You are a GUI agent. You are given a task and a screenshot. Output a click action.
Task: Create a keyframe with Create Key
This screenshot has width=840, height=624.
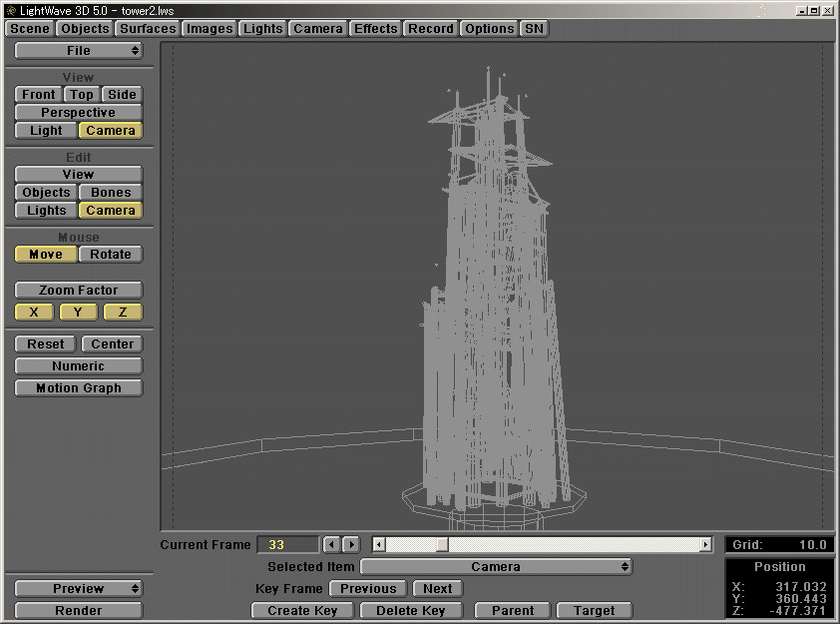click(x=301, y=610)
